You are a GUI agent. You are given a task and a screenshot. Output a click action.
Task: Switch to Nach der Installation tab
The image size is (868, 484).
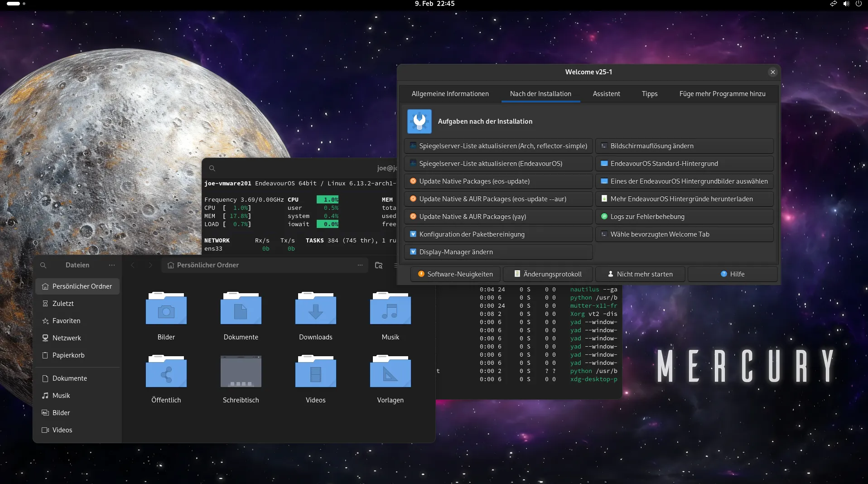tap(540, 94)
